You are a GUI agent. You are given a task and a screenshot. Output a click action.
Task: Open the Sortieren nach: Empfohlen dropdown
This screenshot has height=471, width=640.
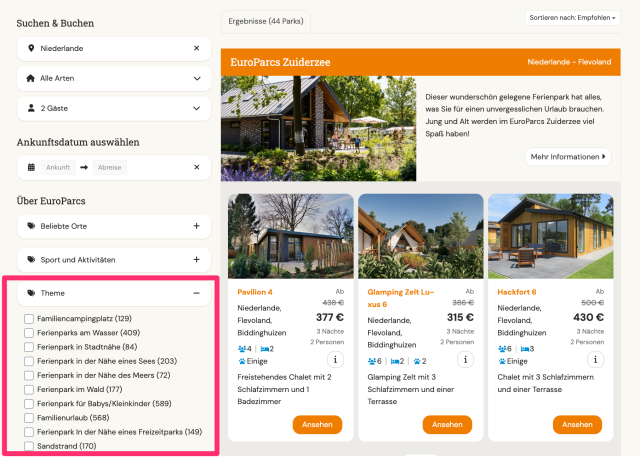(572, 18)
